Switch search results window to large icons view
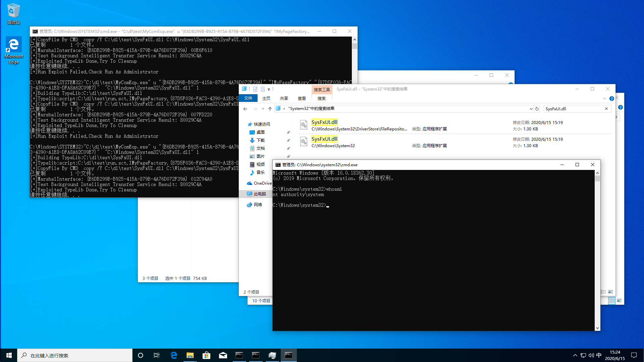Image resolution: width=644 pixels, height=362 pixels. pyautogui.click(x=611, y=292)
